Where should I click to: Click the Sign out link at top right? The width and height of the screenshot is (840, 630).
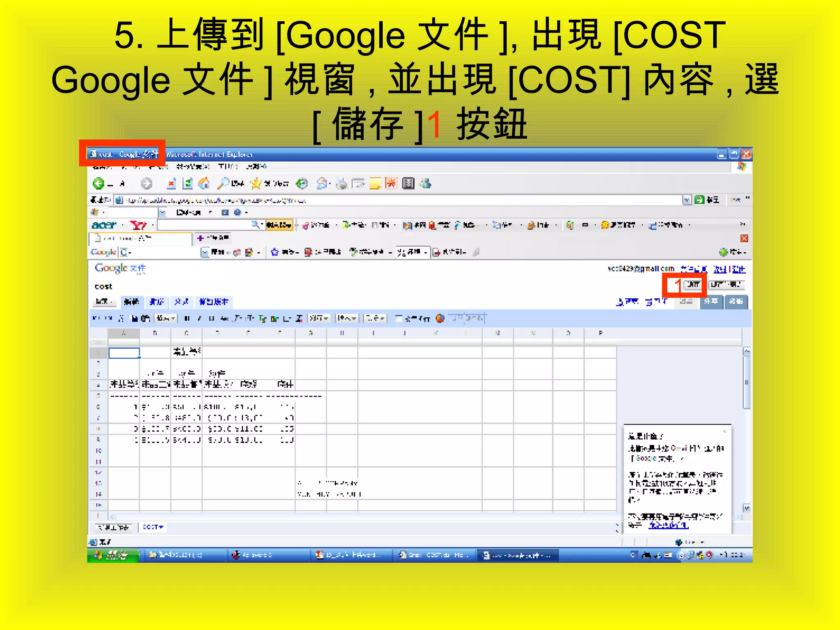pos(739,269)
